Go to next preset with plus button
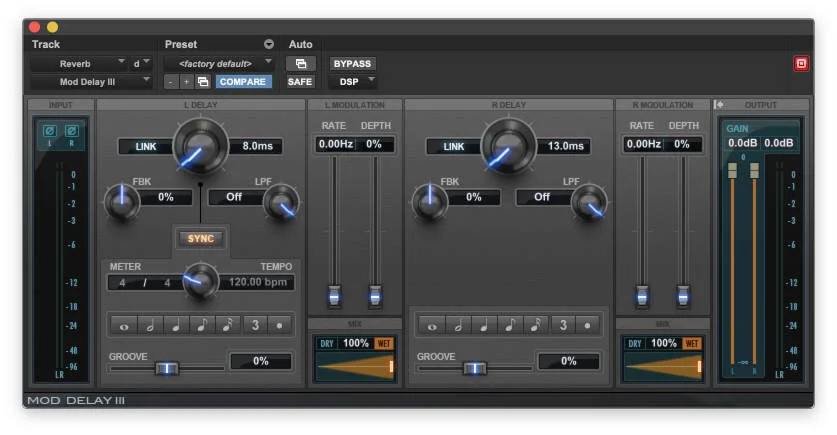 [x=186, y=82]
